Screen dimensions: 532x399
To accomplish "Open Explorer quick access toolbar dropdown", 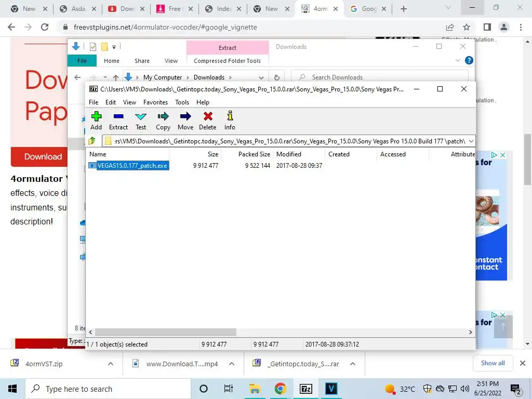I will 114,47.
